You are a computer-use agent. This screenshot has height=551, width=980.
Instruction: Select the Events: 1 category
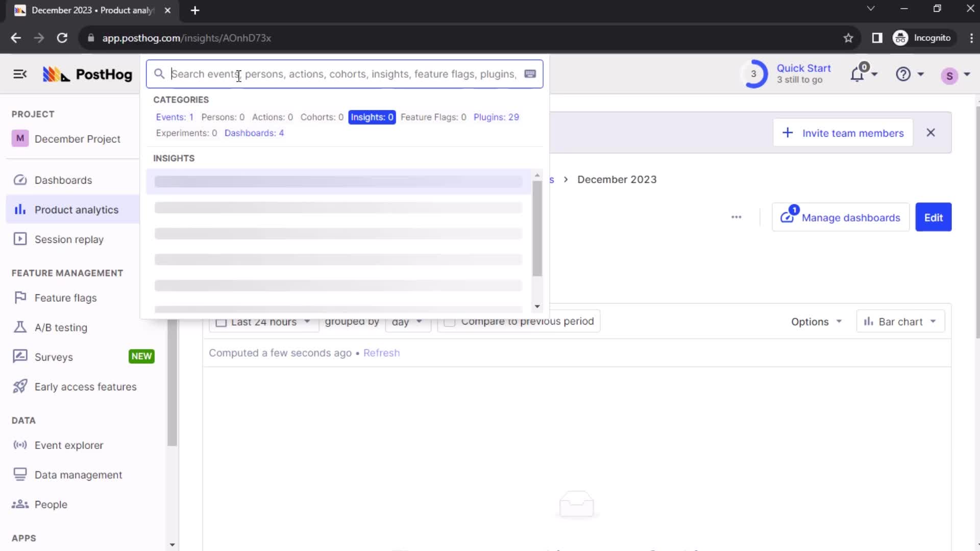(x=175, y=117)
